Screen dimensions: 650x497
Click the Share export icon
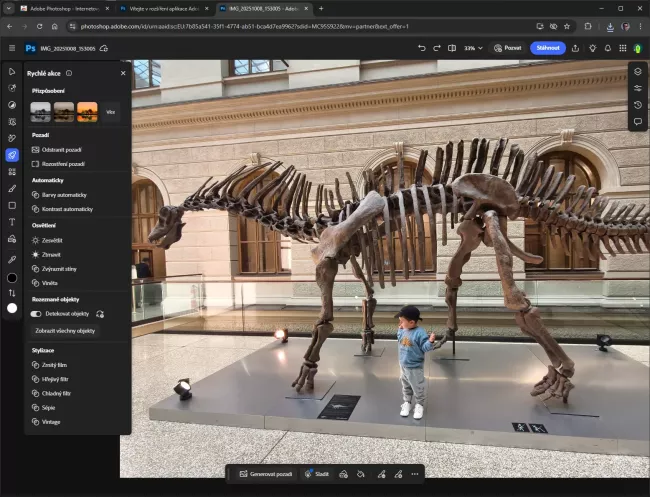[575, 48]
